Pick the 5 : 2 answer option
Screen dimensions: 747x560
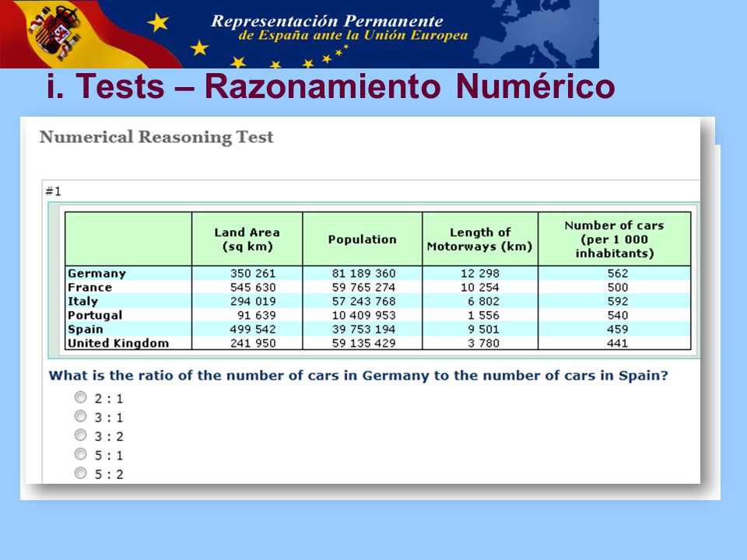(x=80, y=473)
